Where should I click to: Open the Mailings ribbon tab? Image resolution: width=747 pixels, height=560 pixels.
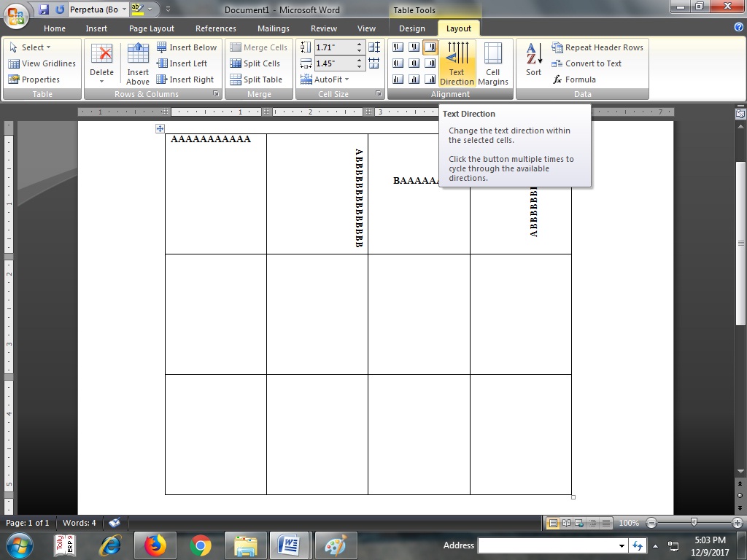[x=273, y=28]
